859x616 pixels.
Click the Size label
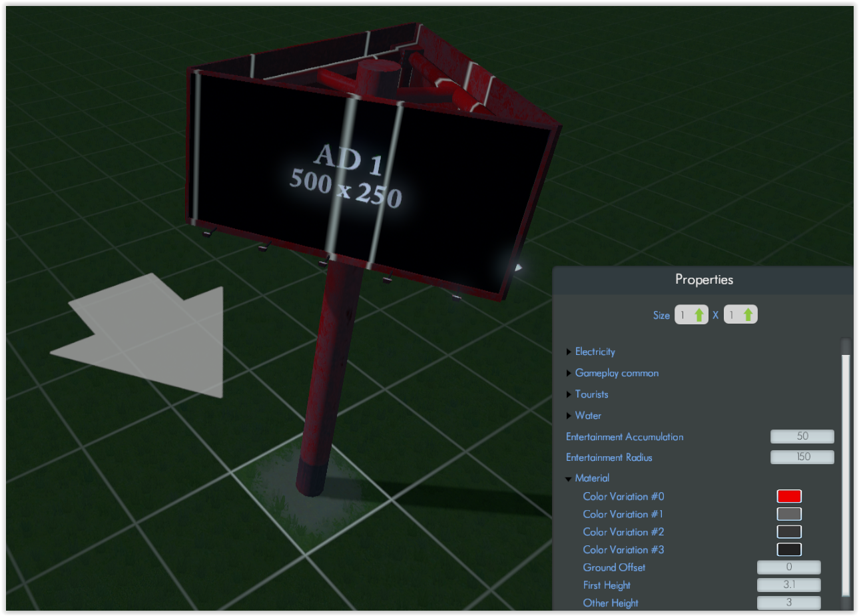661,315
